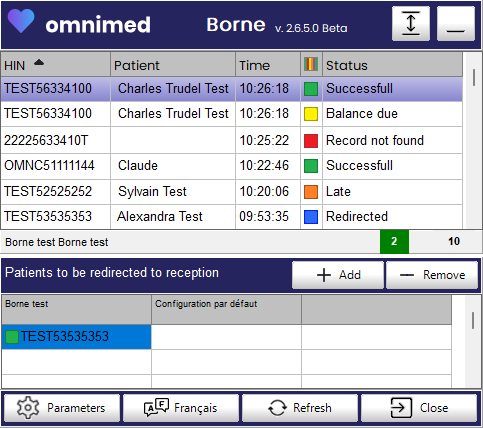Image resolution: width=483 pixels, height=428 pixels.
Task: Sort by the HIN column header
Action: click(55, 65)
